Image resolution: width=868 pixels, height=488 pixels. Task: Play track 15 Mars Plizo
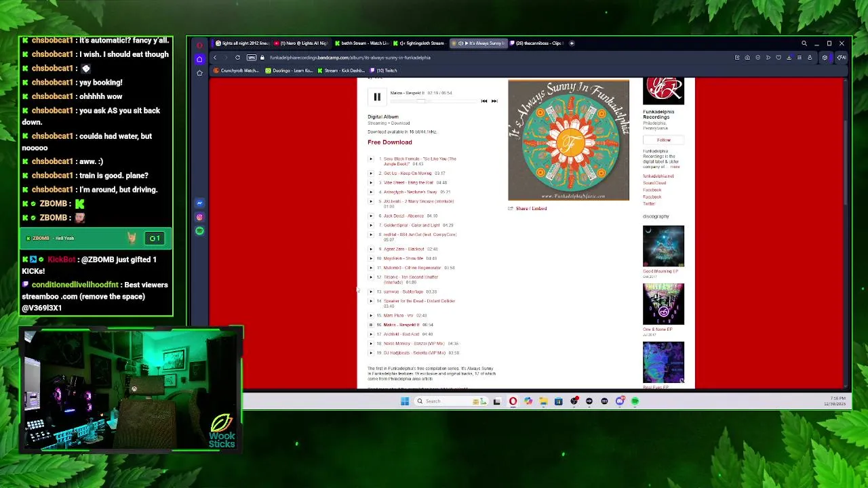click(x=371, y=316)
